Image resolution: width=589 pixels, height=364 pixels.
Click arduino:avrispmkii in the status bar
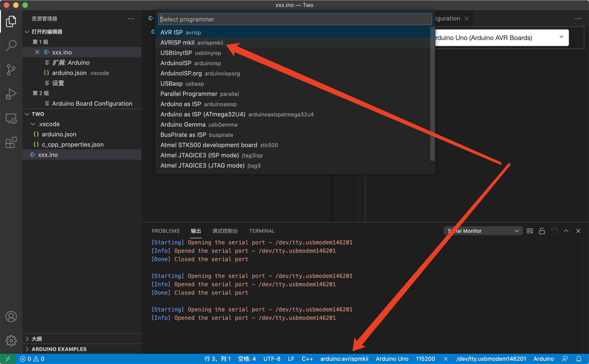point(344,359)
